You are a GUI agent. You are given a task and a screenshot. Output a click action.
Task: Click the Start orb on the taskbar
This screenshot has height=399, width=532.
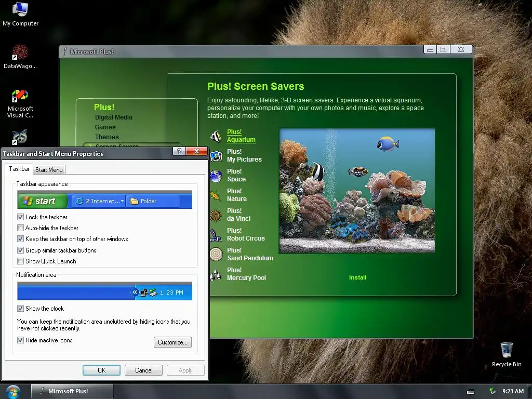pos(13,392)
